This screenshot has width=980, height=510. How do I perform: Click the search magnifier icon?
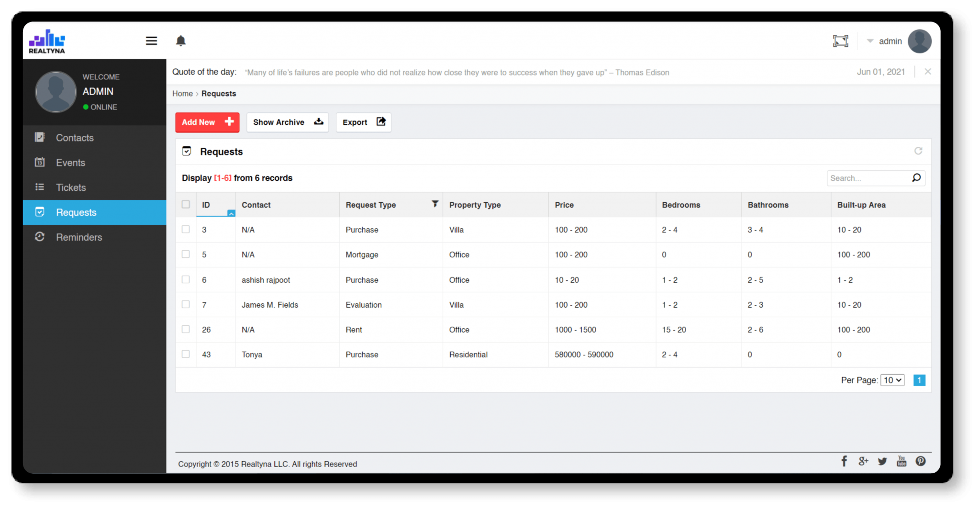pyautogui.click(x=916, y=177)
